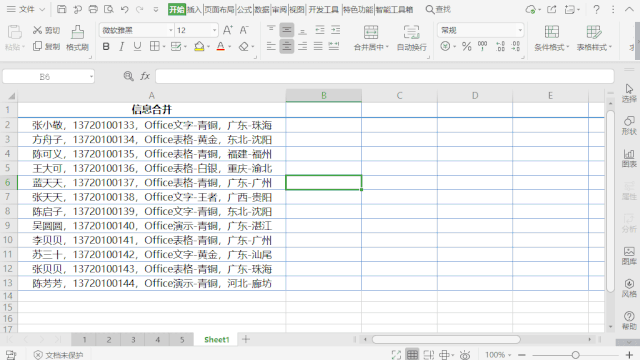Increase decimal places icon
Viewport: 640px width, 360px height.
[500, 47]
